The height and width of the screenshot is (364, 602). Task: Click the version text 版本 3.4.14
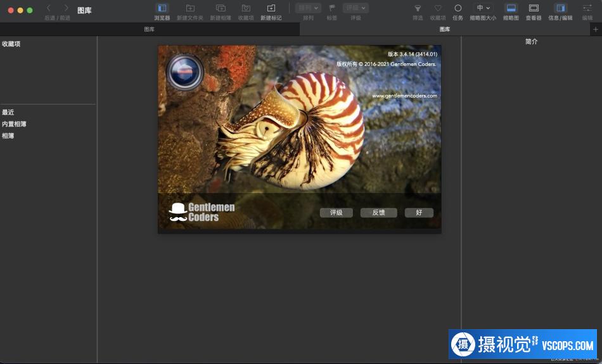pos(413,54)
